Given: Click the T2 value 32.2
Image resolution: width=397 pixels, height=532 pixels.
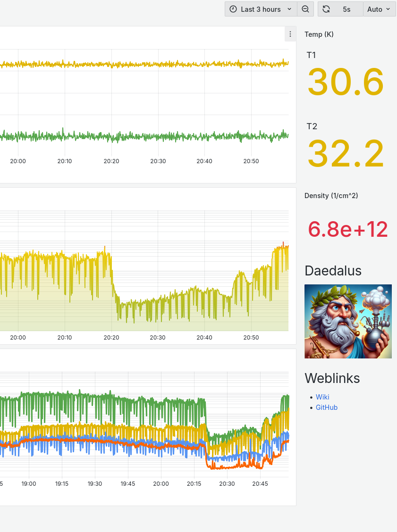Looking at the screenshot, I should pyautogui.click(x=346, y=154).
